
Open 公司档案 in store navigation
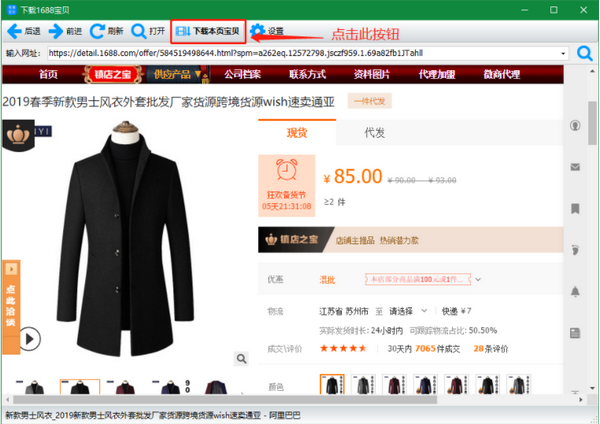click(241, 74)
